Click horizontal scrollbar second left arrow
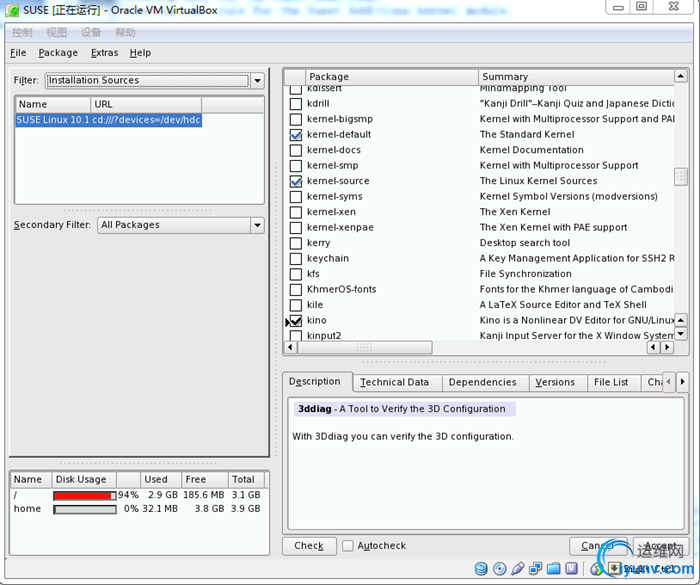 654,347
